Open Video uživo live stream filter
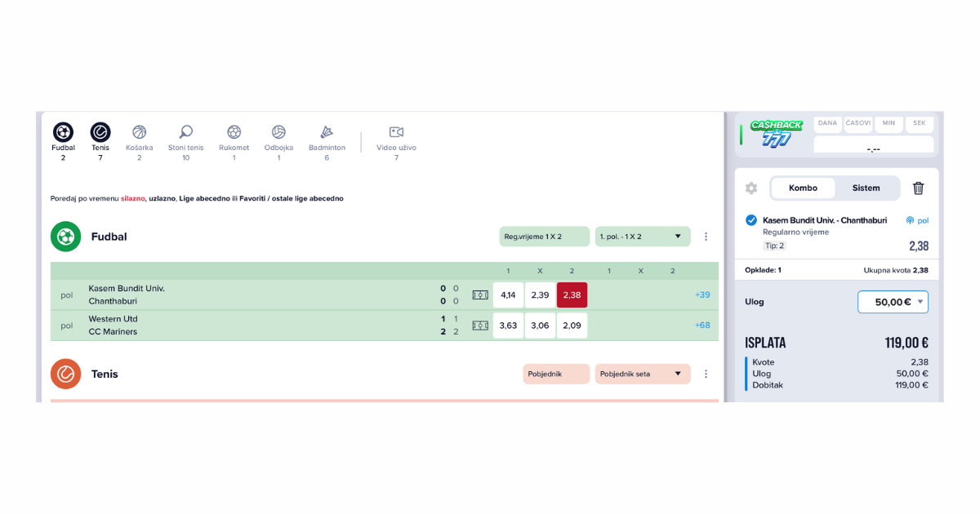The height and width of the screenshot is (514, 980). pyautogui.click(x=396, y=133)
